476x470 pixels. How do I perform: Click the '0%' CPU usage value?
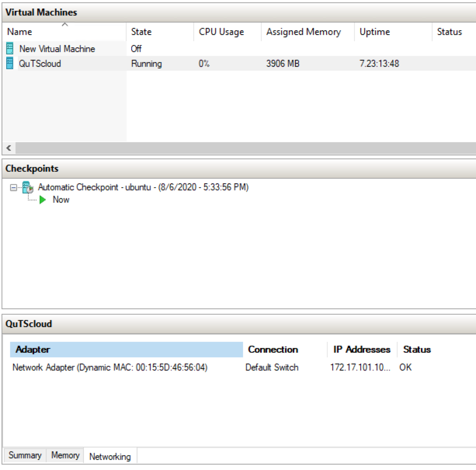pos(204,64)
